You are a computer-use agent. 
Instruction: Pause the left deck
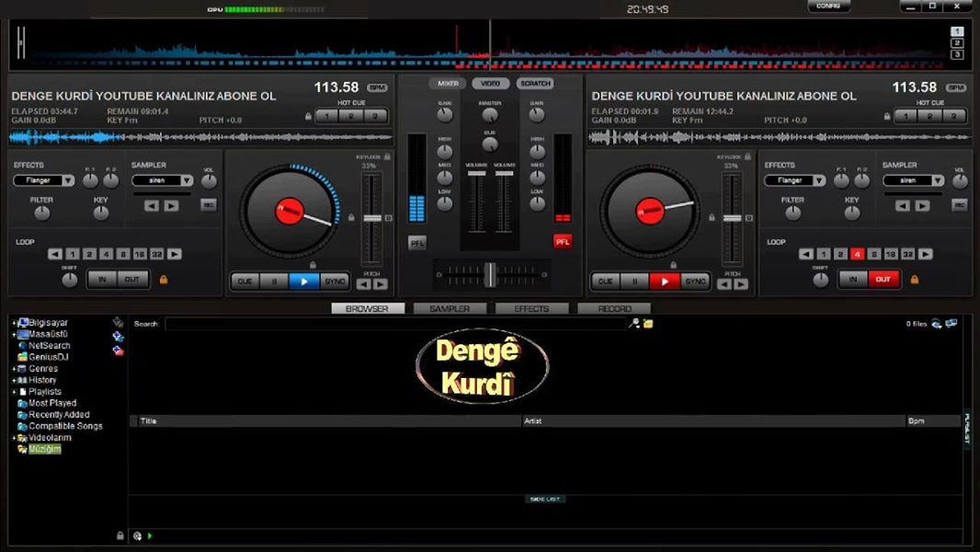274,282
